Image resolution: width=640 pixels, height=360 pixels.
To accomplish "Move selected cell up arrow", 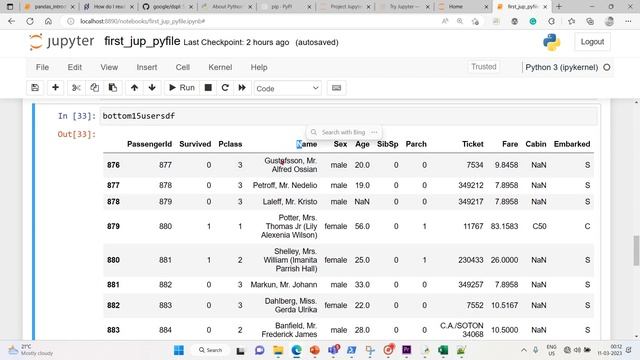I will [x=134, y=88].
